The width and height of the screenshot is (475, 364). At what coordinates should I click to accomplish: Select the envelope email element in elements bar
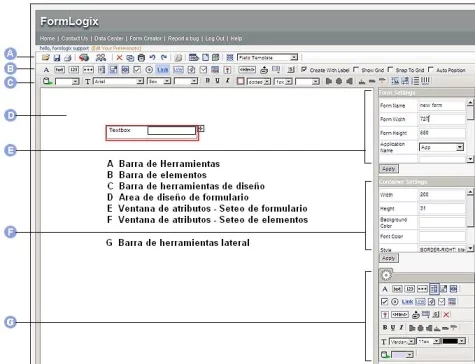[x=203, y=70]
